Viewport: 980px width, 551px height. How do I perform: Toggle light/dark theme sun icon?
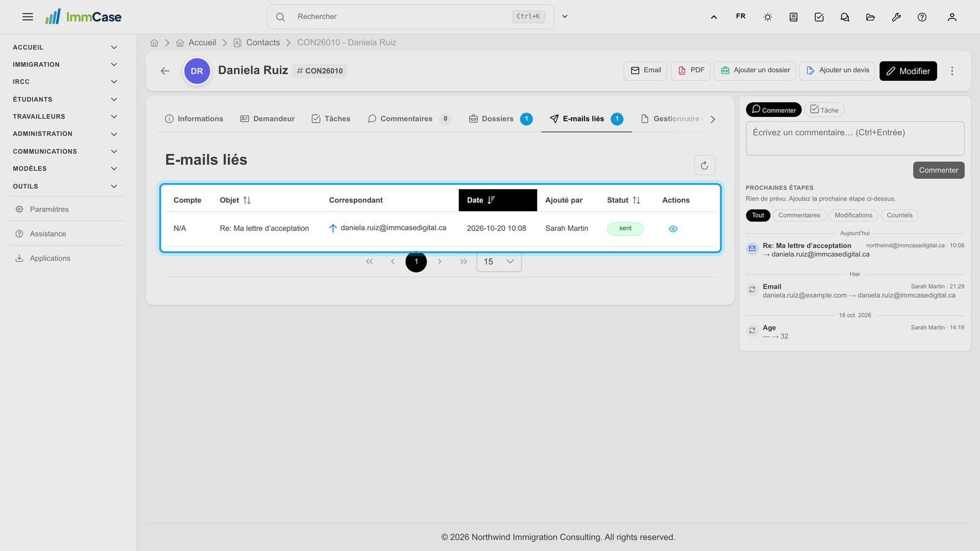767,17
